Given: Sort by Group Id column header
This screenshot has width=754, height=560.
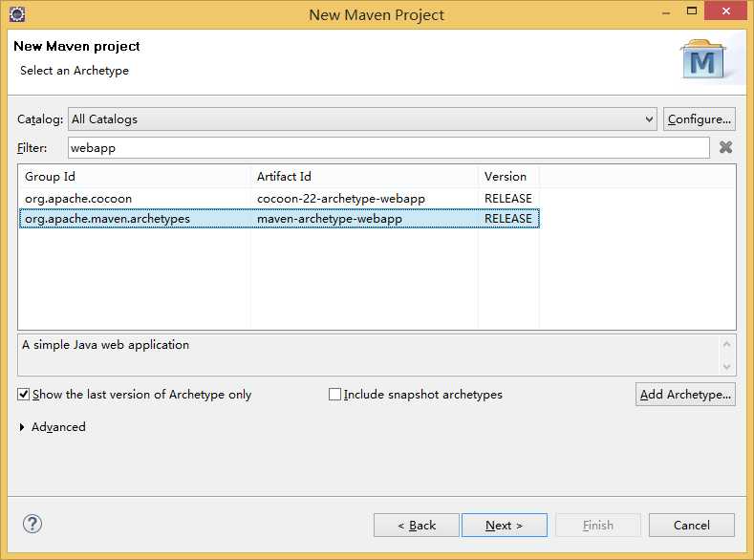Looking at the screenshot, I should (134, 177).
